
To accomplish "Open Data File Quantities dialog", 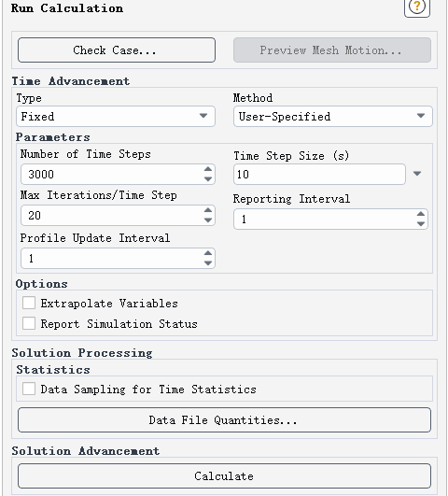I will tap(224, 420).
